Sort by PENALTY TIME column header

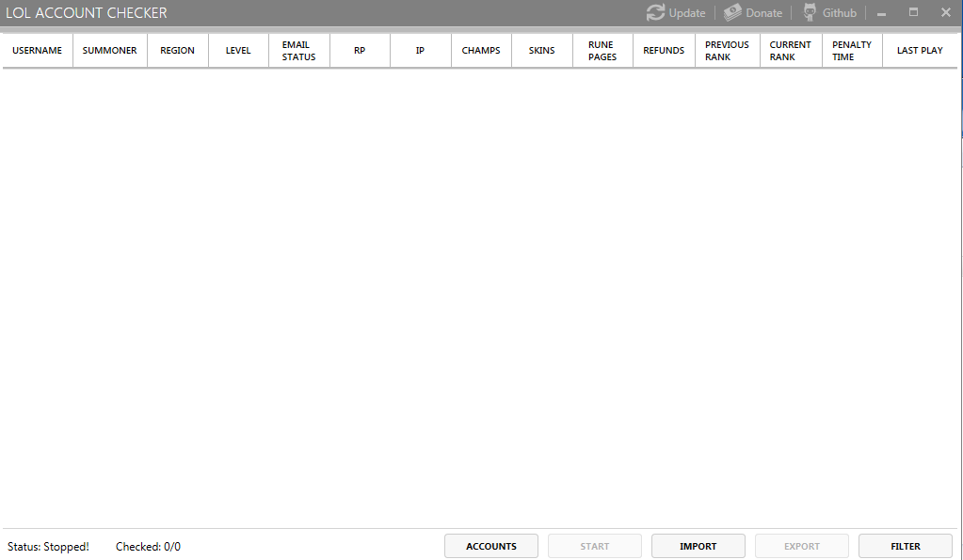[852, 50]
